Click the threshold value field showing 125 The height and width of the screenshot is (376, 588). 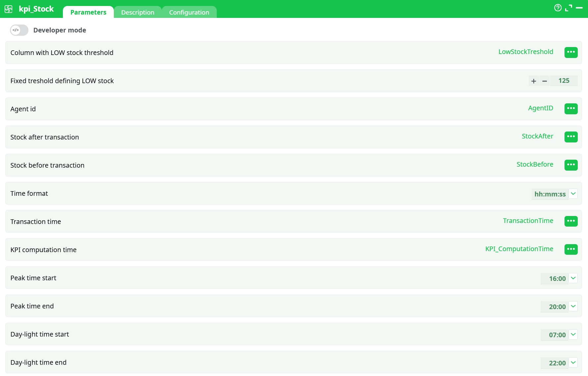pyautogui.click(x=564, y=81)
